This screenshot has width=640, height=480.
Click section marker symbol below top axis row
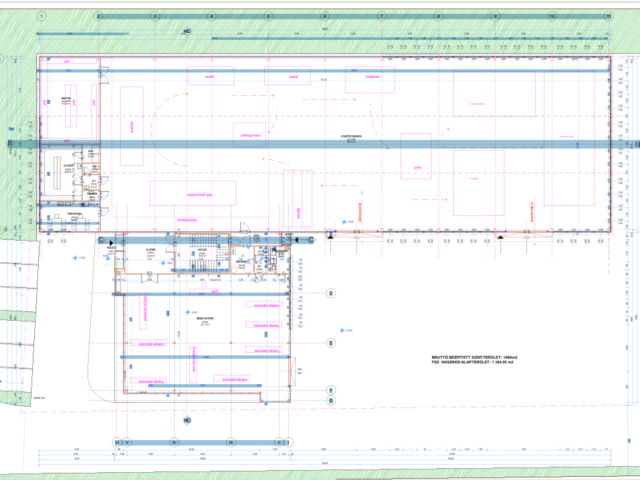pos(186,31)
